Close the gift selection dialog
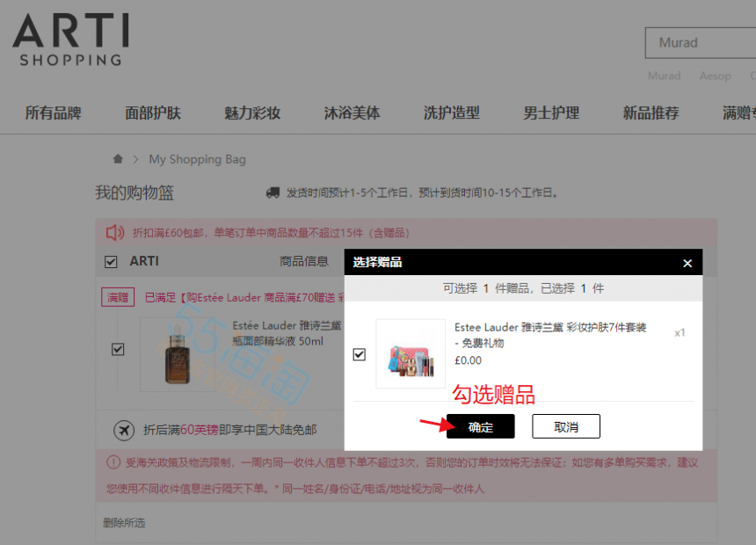Screen dimensions: 756x545 [x=687, y=263]
